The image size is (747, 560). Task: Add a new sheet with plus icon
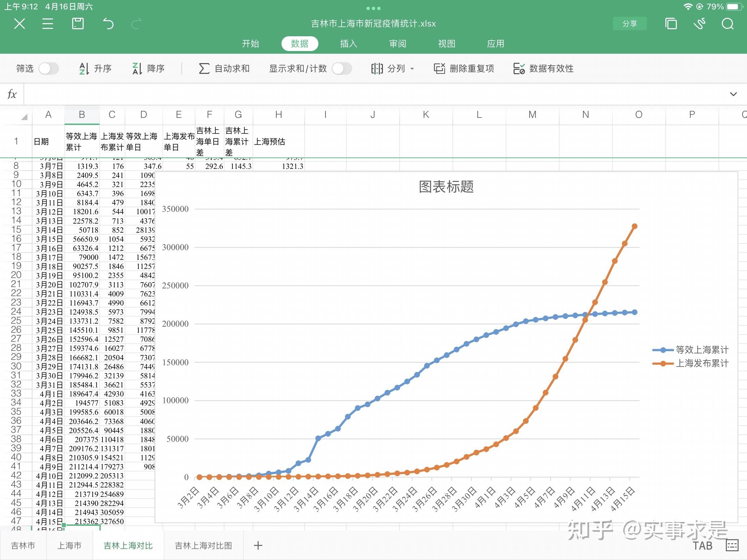pos(258,546)
